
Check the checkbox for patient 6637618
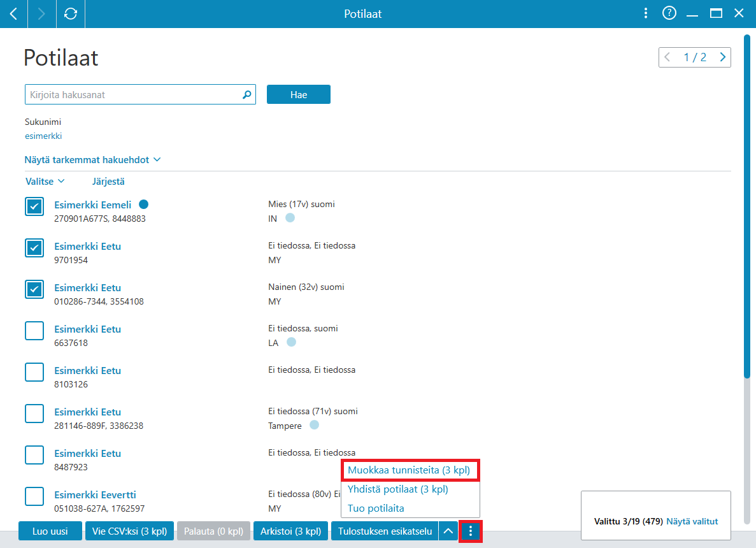coord(34,331)
